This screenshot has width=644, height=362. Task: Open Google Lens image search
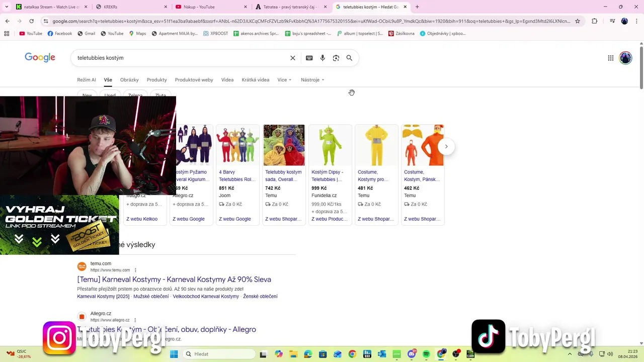[336, 58]
